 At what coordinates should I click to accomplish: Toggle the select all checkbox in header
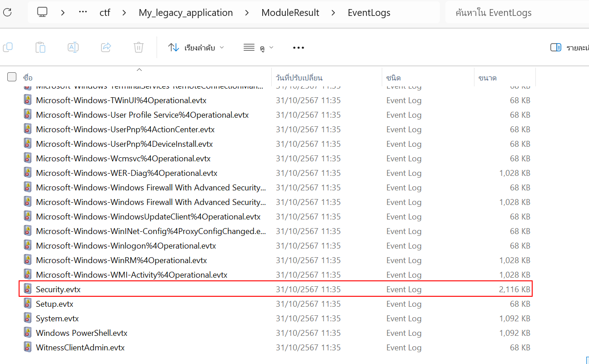(12, 77)
